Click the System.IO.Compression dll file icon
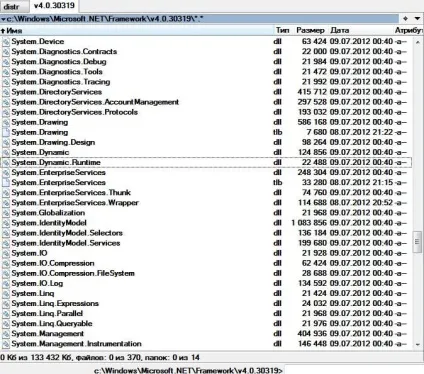The image size is (424, 374). (x=6, y=263)
